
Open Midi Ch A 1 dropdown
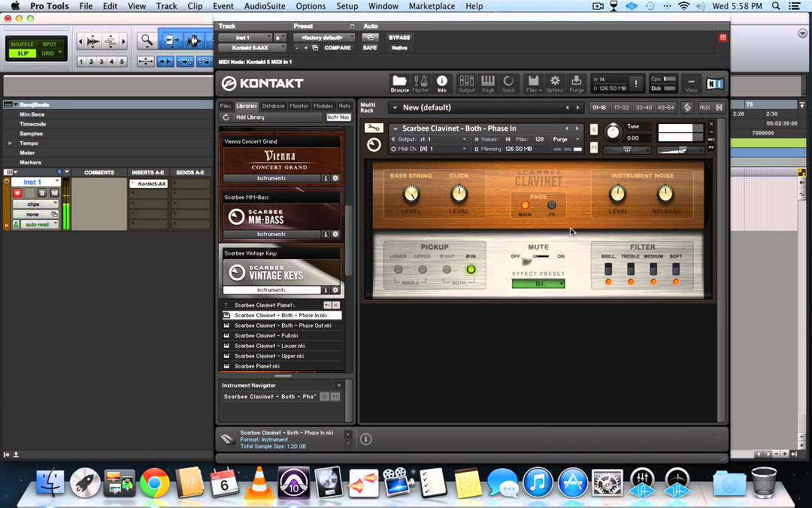[x=429, y=149]
